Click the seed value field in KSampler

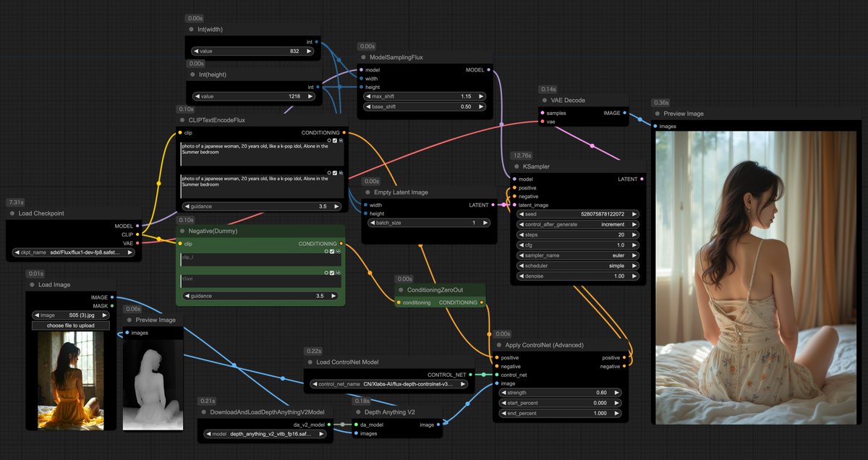tap(578, 214)
